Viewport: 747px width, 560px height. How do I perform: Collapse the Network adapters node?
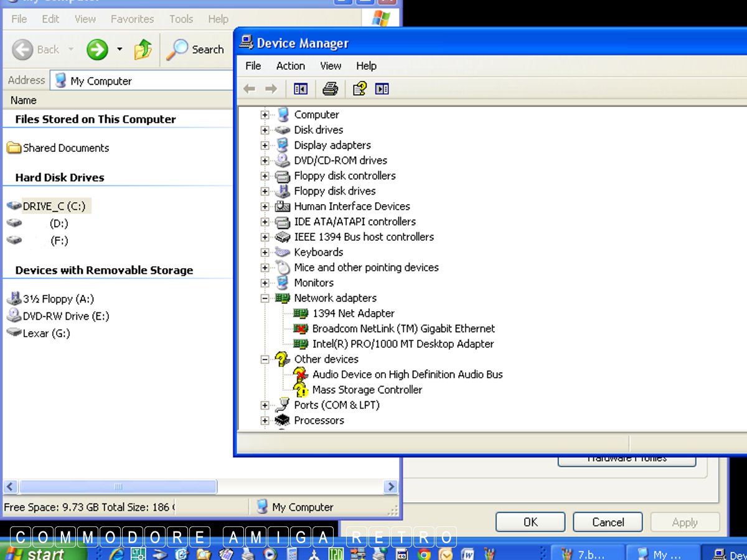[265, 298]
